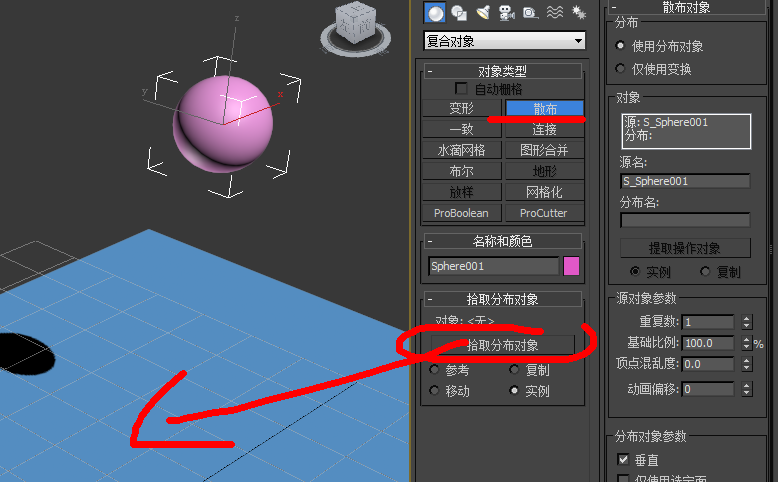
Task: Click the 水滴网格 button
Action: point(461,150)
